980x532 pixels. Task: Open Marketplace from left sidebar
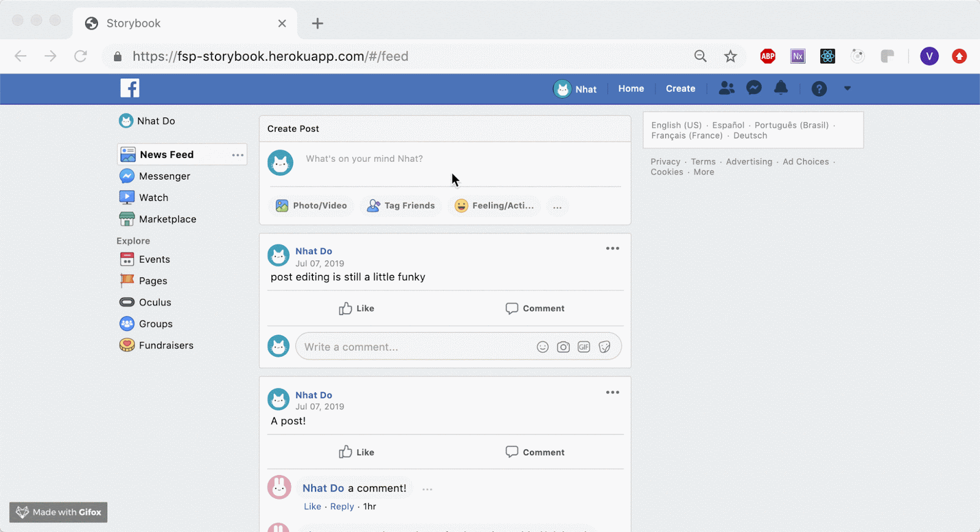tap(158, 219)
